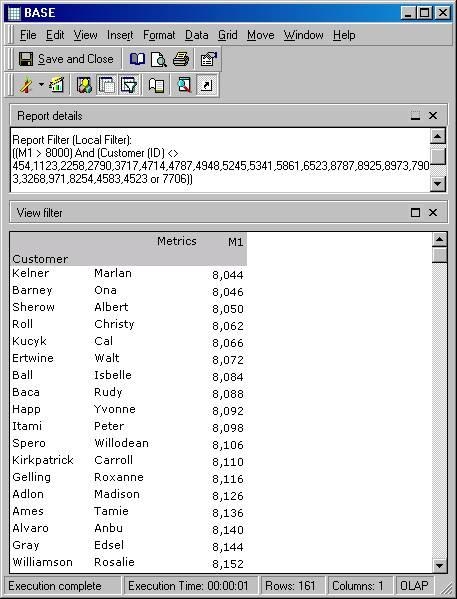Toggle the report details pane button
The image size is (457, 599).
pos(107,85)
